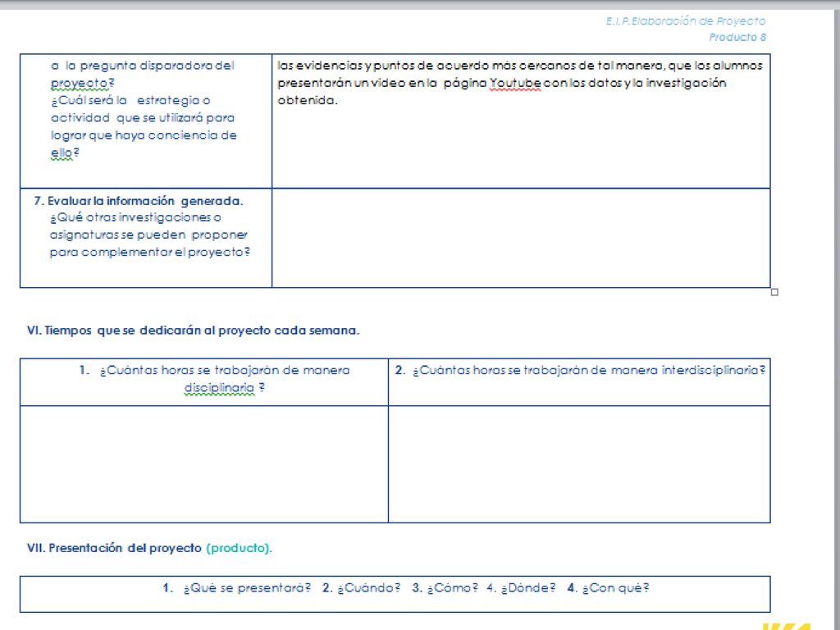Click text 'las evidencias y puntos de acuerdo'
Viewport: 840px width, 630px height.
tap(383, 66)
